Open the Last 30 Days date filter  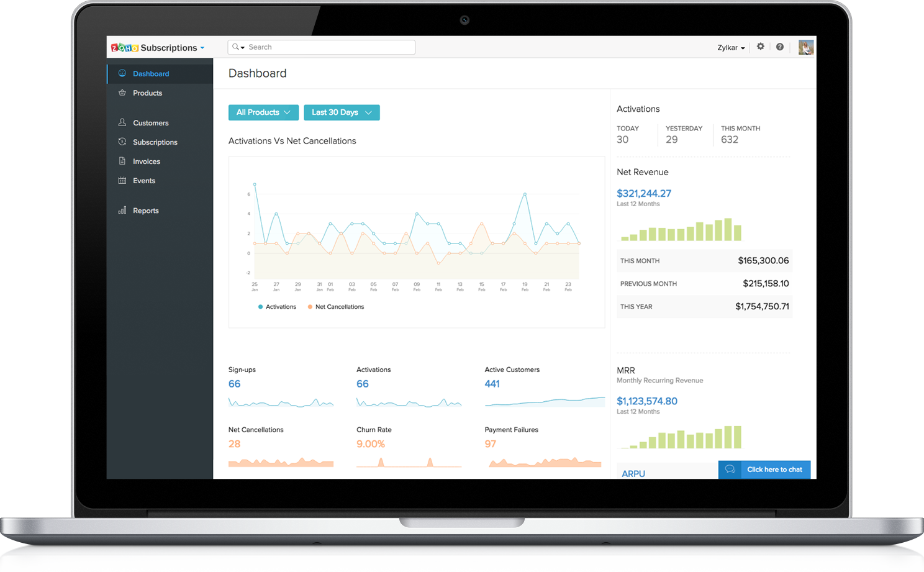(342, 112)
